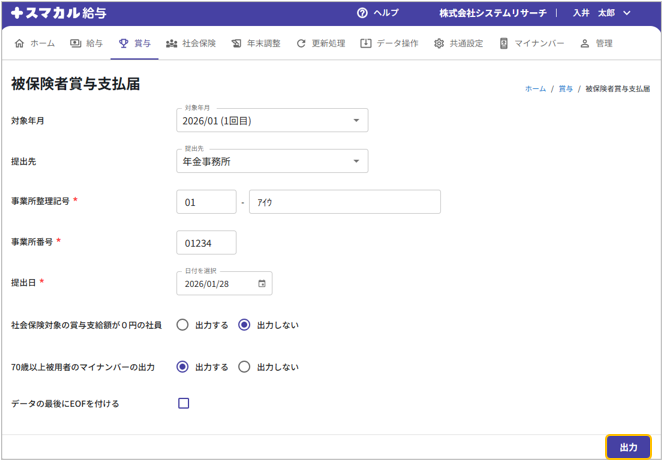The height and width of the screenshot is (462, 663).
Task: Select 出力しない for 賞与支給額が0円の社員
Action: click(244, 325)
